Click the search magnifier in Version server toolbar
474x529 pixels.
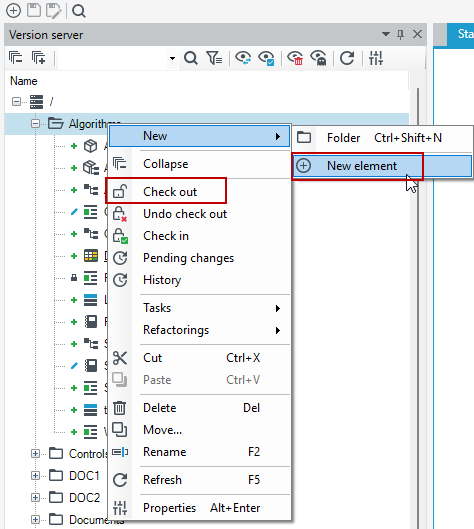coord(191,58)
